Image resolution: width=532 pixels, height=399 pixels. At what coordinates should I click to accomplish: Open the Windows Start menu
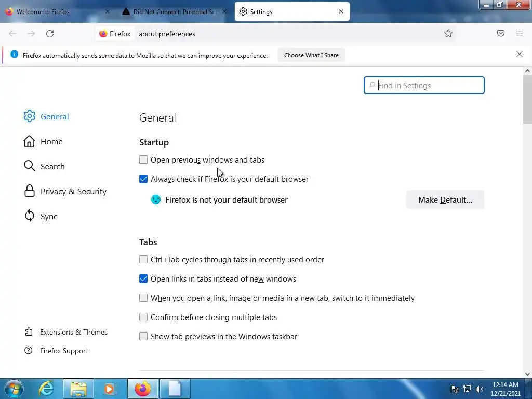pyautogui.click(x=14, y=389)
